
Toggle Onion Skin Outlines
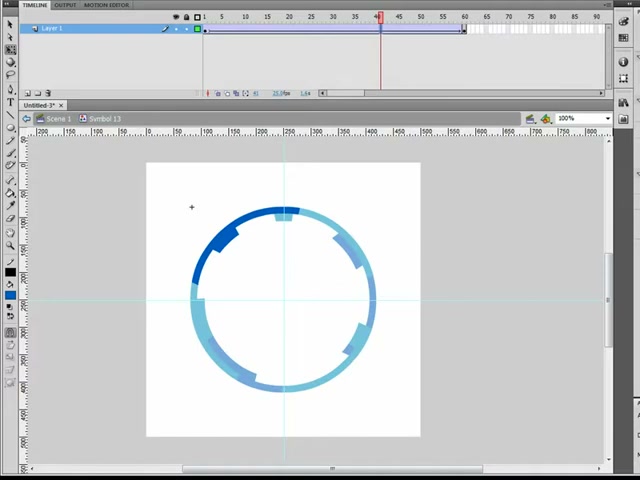coord(227,93)
